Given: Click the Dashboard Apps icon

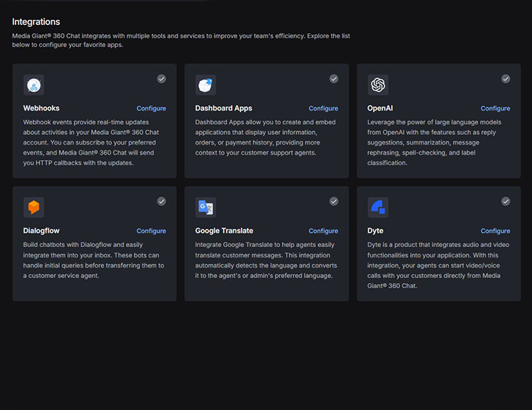Looking at the screenshot, I should click(206, 85).
